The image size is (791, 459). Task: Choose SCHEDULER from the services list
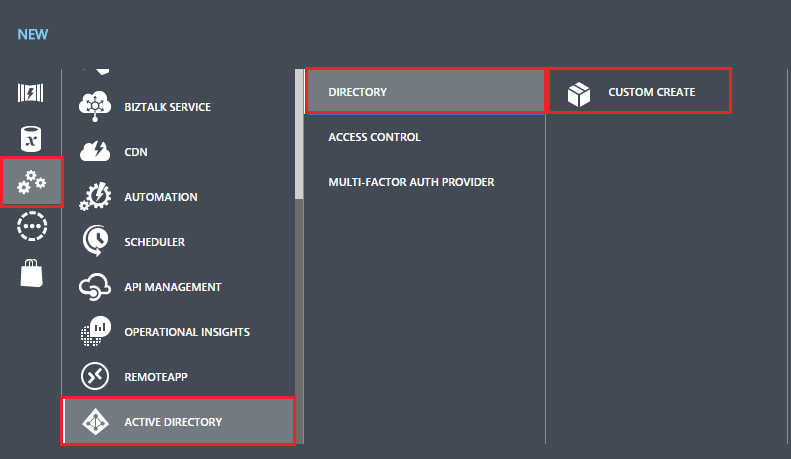pyautogui.click(x=154, y=242)
